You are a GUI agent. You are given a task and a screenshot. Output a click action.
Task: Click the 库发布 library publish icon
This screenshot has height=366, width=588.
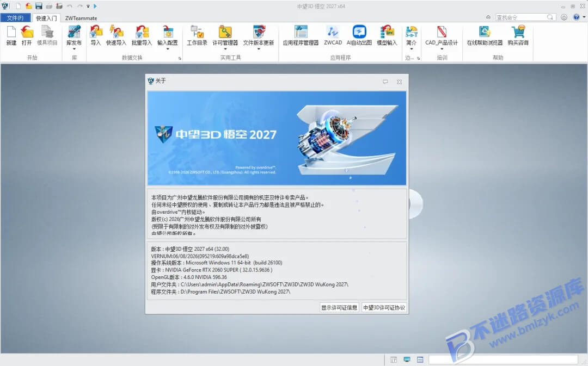click(x=74, y=32)
